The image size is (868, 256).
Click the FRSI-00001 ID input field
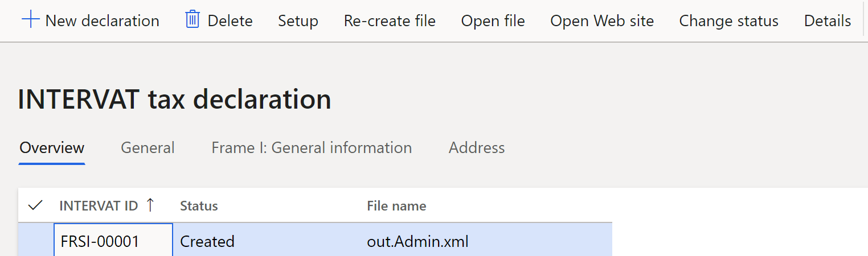(x=113, y=241)
